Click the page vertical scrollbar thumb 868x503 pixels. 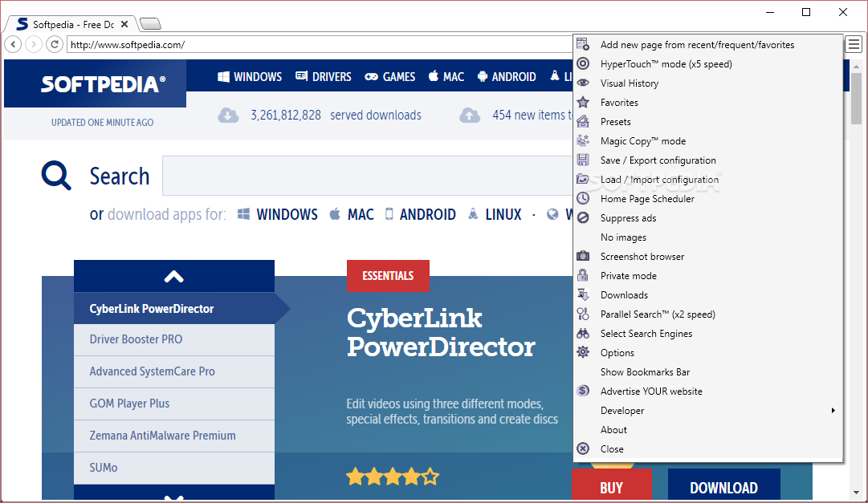click(857, 98)
